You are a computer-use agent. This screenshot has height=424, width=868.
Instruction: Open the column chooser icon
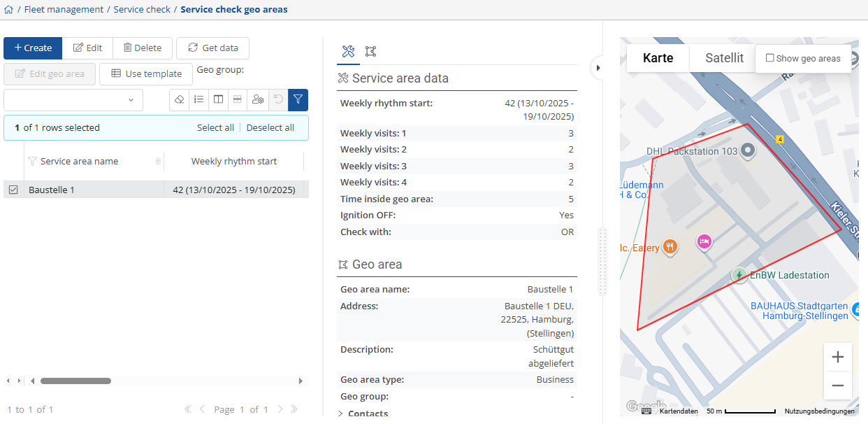tap(219, 100)
